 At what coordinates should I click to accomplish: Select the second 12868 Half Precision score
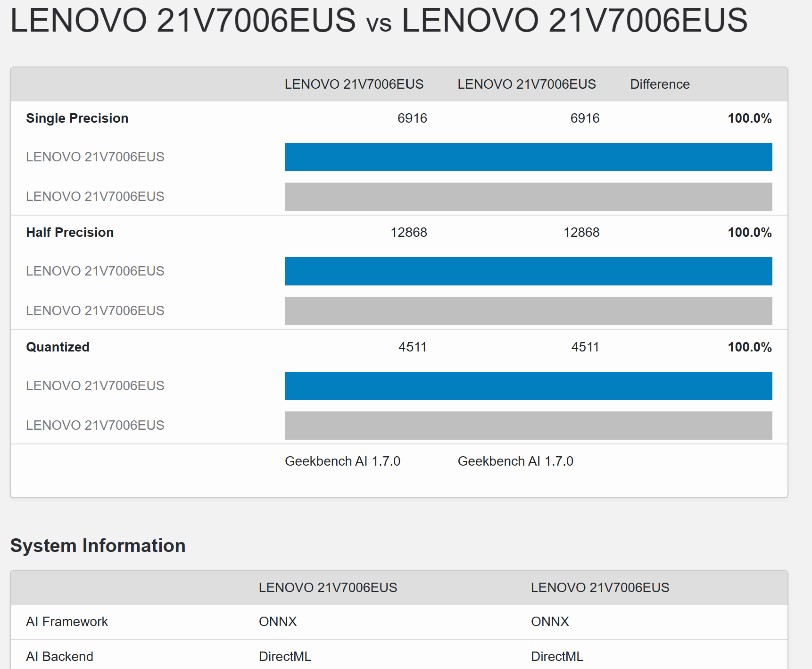coord(581,232)
